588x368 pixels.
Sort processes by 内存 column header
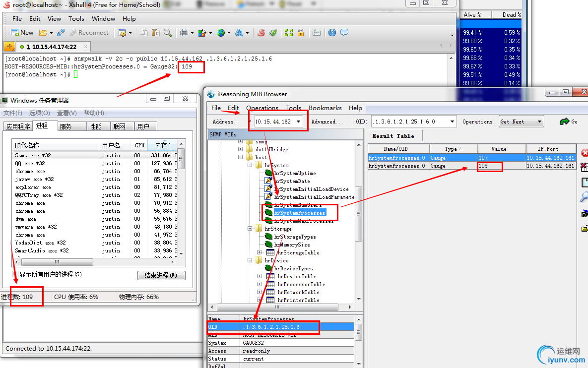click(162, 145)
